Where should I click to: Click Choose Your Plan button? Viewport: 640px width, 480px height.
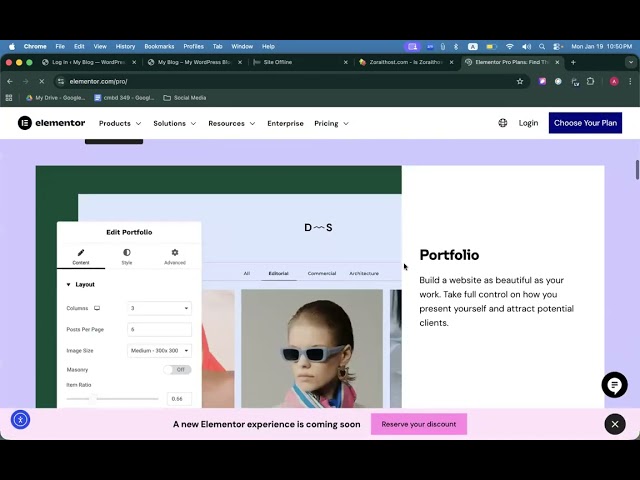pyautogui.click(x=585, y=123)
